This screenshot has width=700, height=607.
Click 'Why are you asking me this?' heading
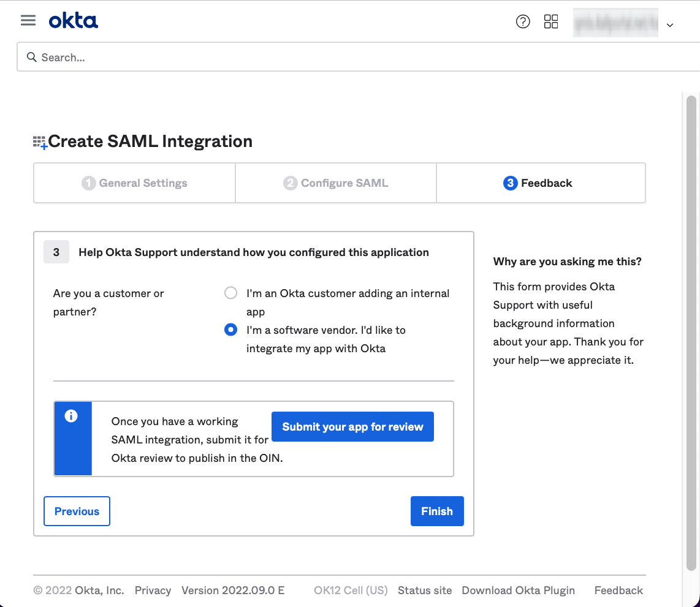tap(567, 262)
